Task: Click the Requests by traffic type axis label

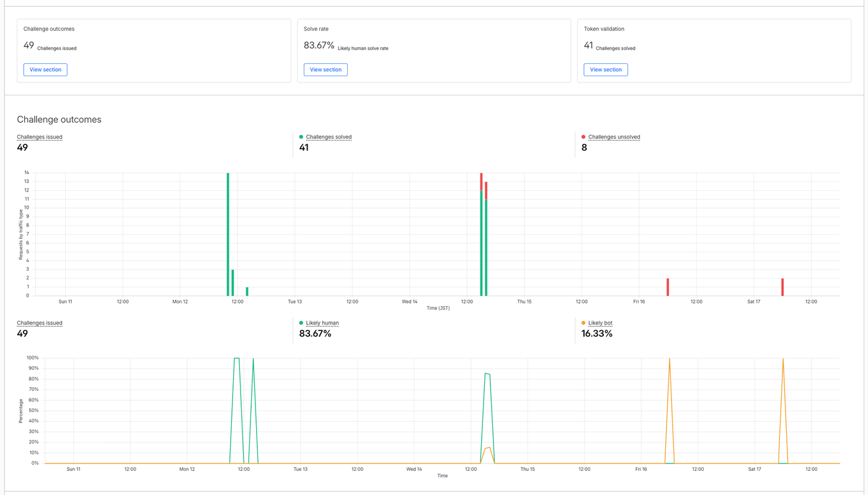Action: pos(20,234)
